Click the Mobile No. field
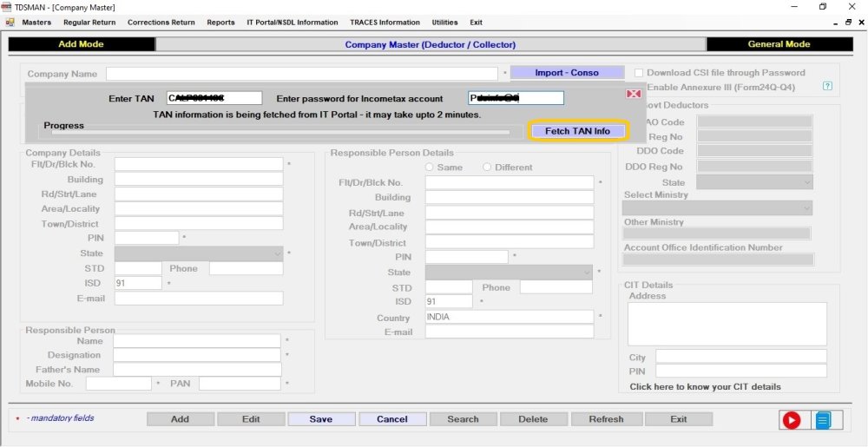 point(118,384)
